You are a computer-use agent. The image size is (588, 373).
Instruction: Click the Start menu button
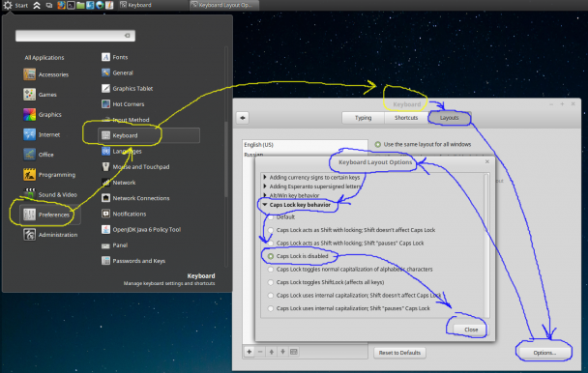(15, 5)
